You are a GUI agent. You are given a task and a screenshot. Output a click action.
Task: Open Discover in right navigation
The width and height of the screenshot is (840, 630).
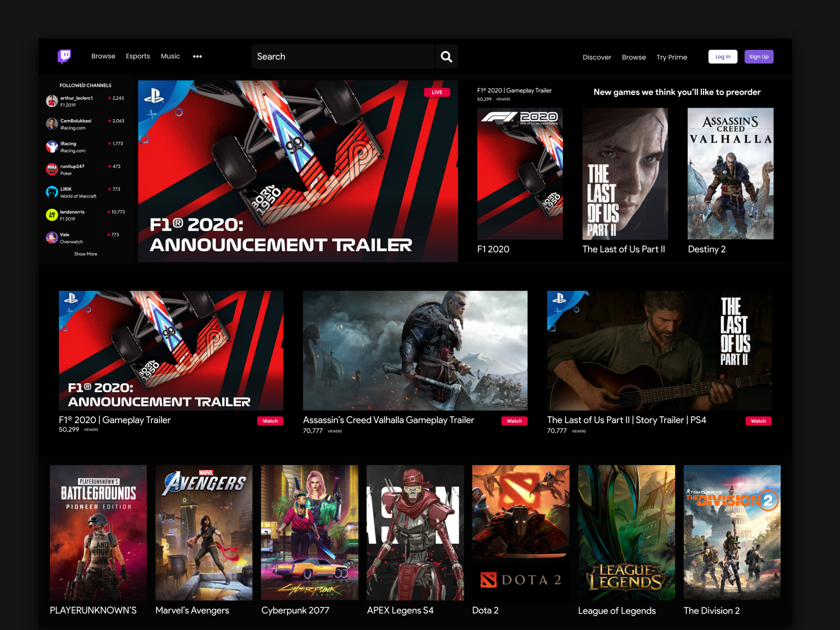click(x=597, y=57)
